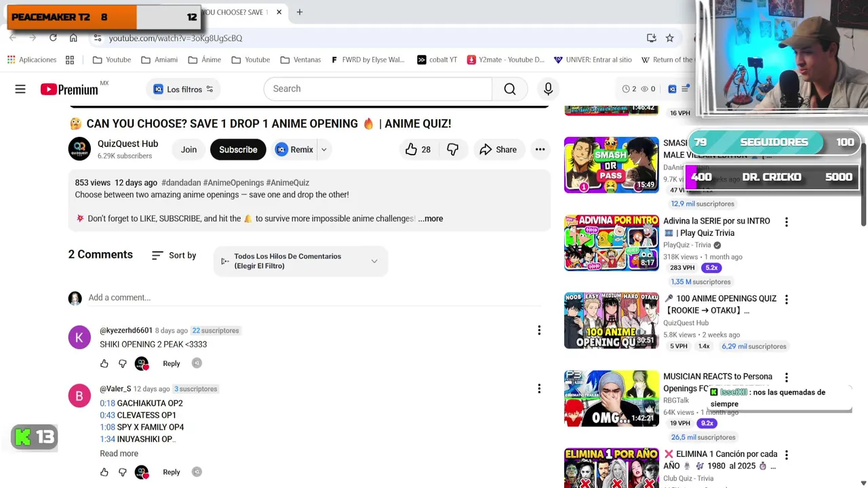The height and width of the screenshot is (488, 868).
Task: Subscribe to QuizQuest Hub
Action: tap(238, 150)
